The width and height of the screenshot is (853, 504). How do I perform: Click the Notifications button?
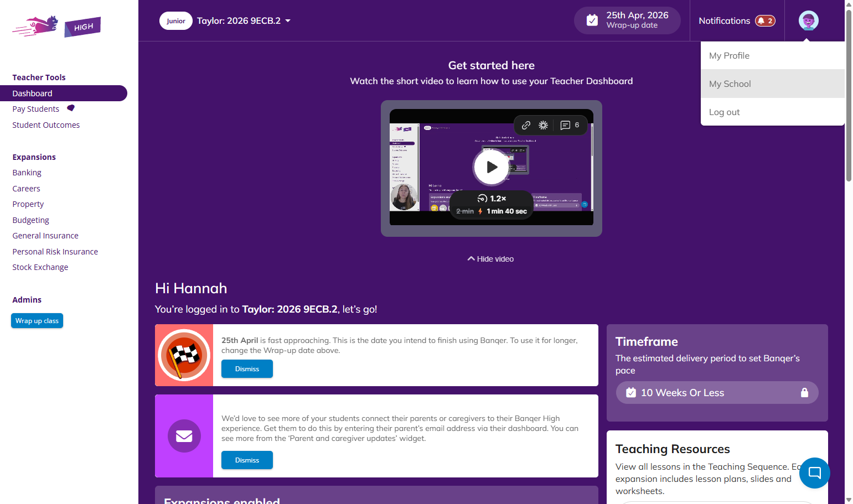737,20
